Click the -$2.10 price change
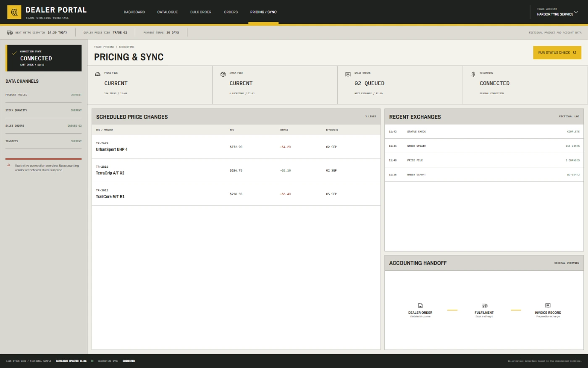 (286, 170)
